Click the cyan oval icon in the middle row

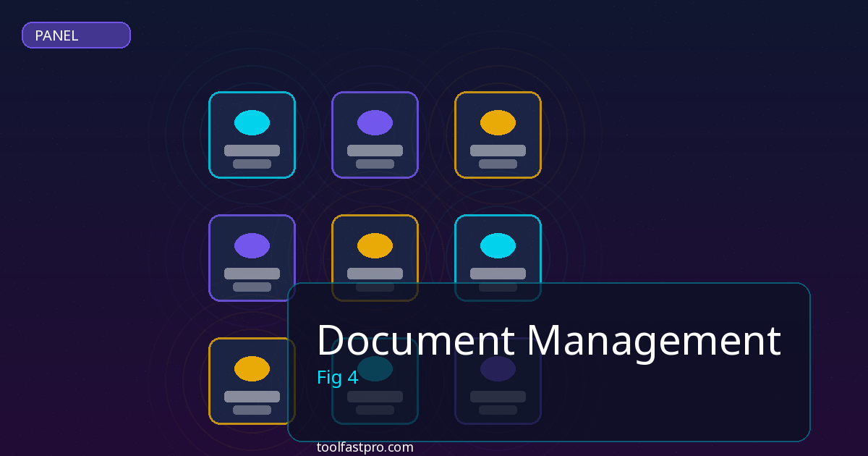click(498, 245)
